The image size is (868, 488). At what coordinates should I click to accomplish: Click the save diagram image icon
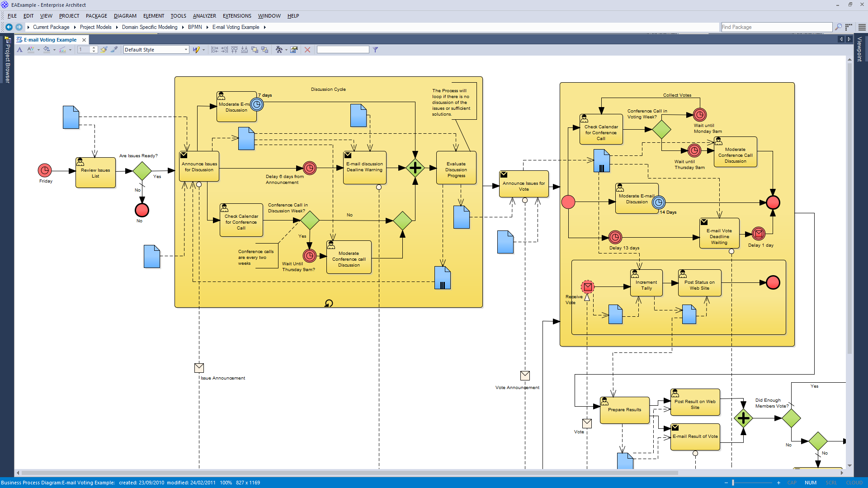tap(294, 50)
